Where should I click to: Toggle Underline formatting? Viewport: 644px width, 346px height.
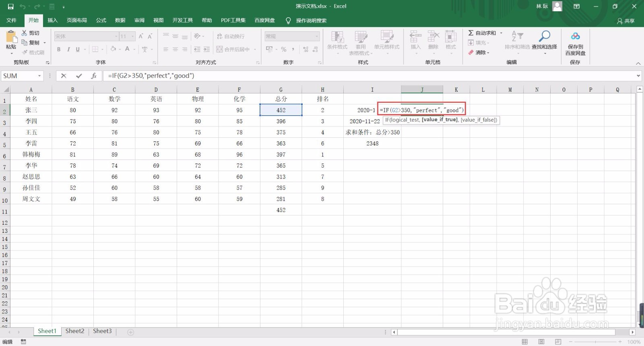[x=77, y=49]
